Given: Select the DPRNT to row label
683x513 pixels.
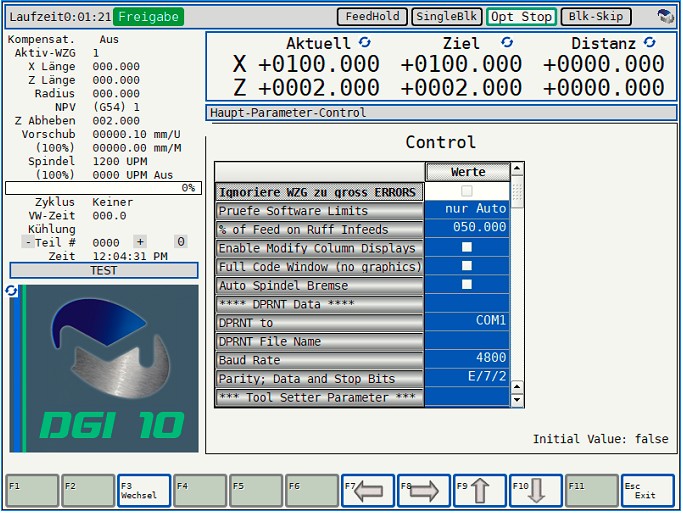Looking at the screenshot, I should click(319, 323).
